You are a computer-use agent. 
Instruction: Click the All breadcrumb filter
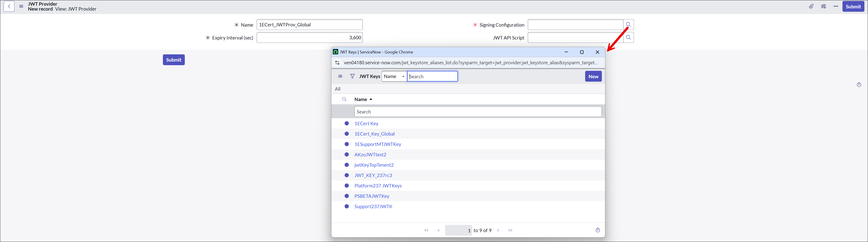pyautogui.click(x=338, y=89)
